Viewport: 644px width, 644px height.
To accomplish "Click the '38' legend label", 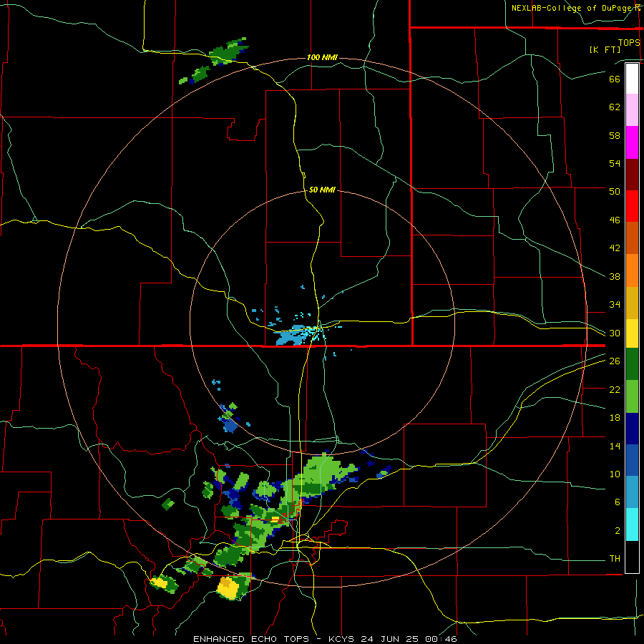I will pyautogui.click(x=615, y=276).
